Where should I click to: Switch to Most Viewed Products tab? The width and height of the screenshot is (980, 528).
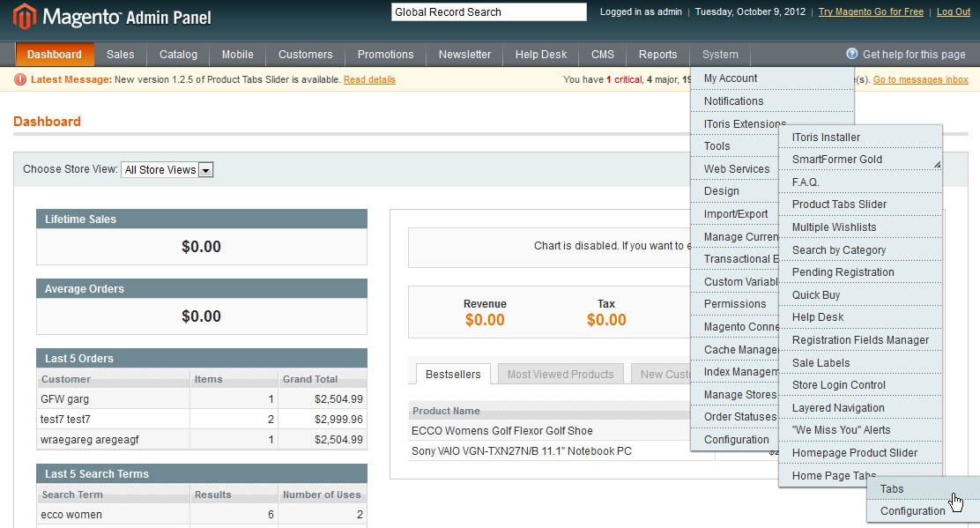(x=561, y=374)
